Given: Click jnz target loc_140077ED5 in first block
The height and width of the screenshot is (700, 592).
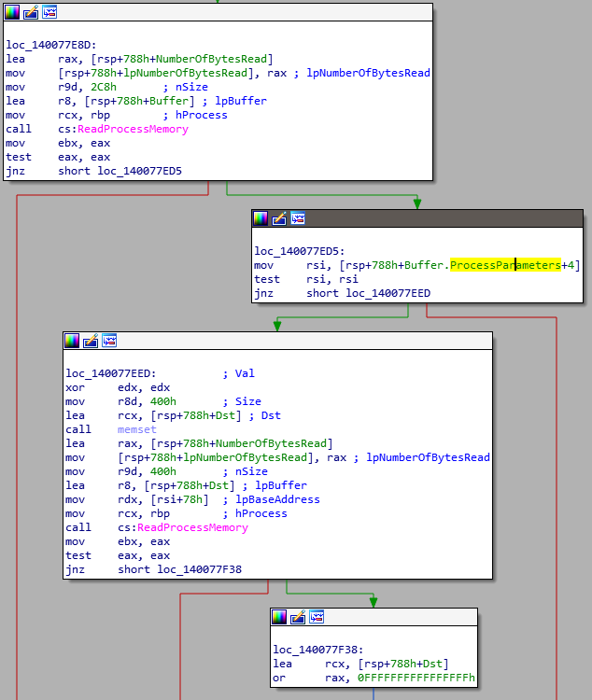Looking at the screenshot, I should click(x=140, y=171).
